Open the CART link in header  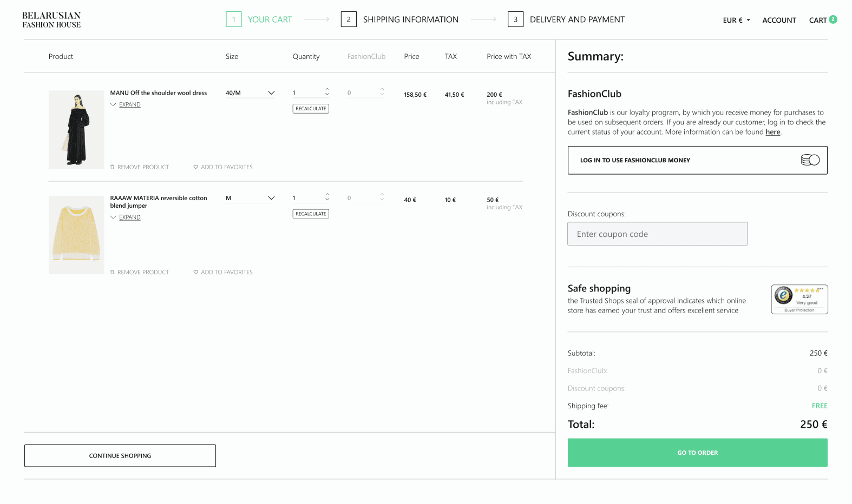(818, 20)
